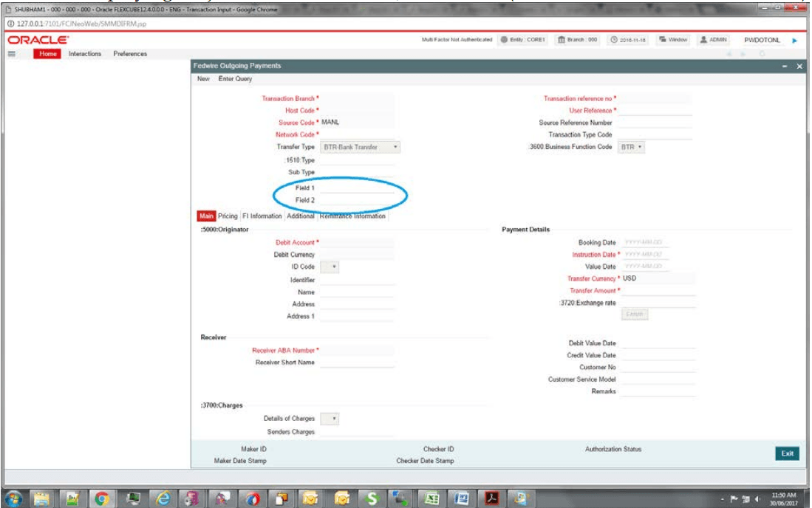Screen dimensions: 812x508
Task: Click the Remarks field
Action: click(658, 391)
